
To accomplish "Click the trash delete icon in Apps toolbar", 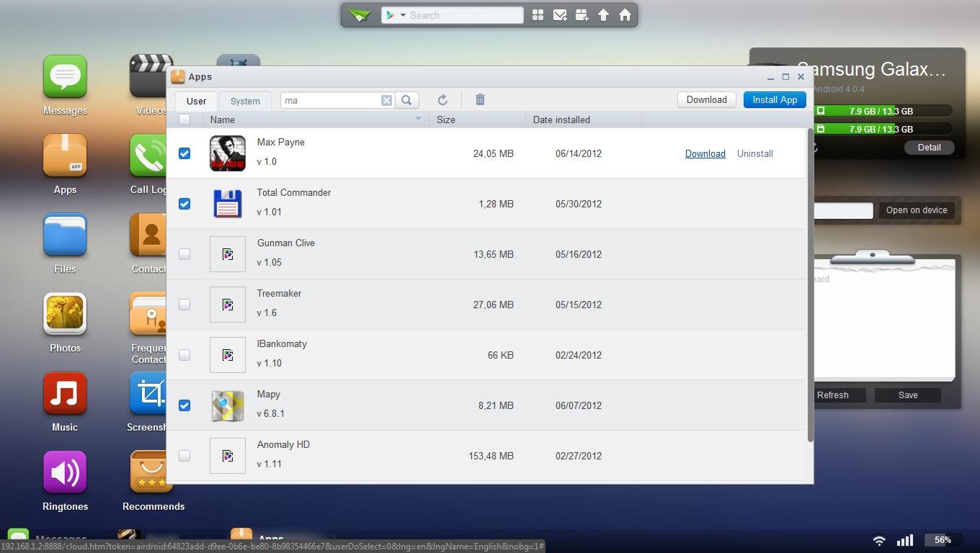I will pos(480,100).
